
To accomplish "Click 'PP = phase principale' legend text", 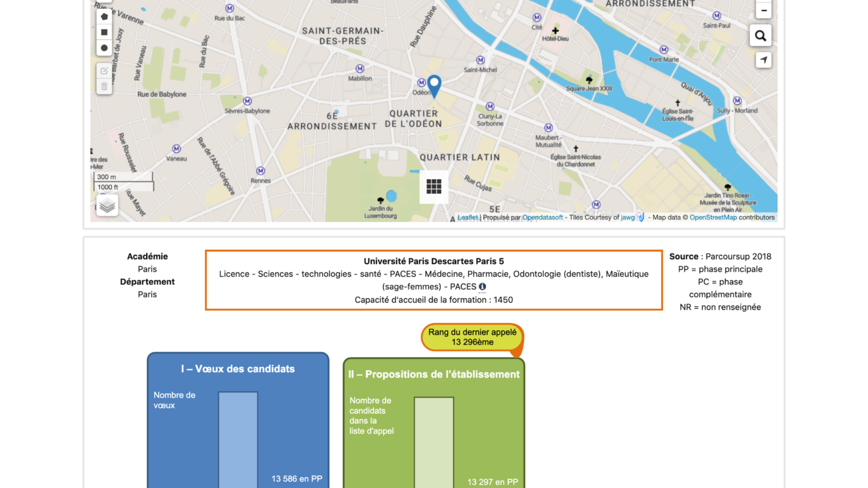I will [721, 269].
